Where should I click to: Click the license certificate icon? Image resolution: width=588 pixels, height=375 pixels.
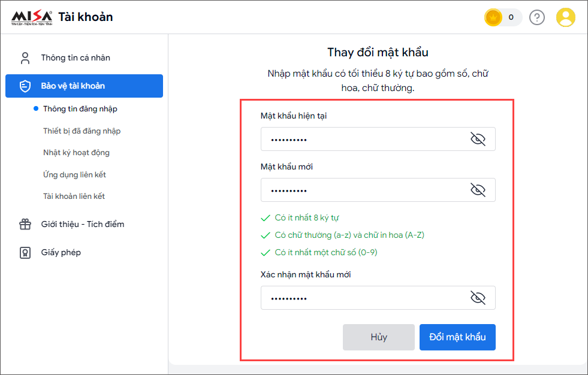(x=25, y=253)
